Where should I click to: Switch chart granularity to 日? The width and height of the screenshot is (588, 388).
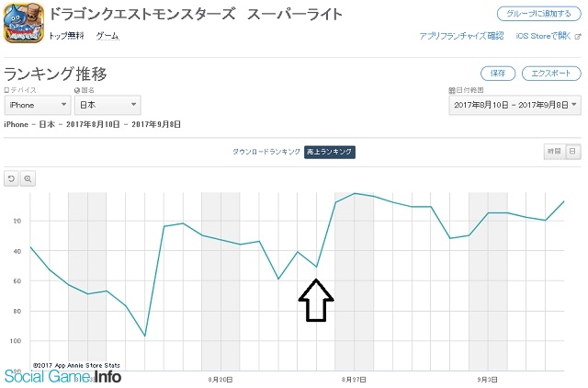click(x=573, y=151)
